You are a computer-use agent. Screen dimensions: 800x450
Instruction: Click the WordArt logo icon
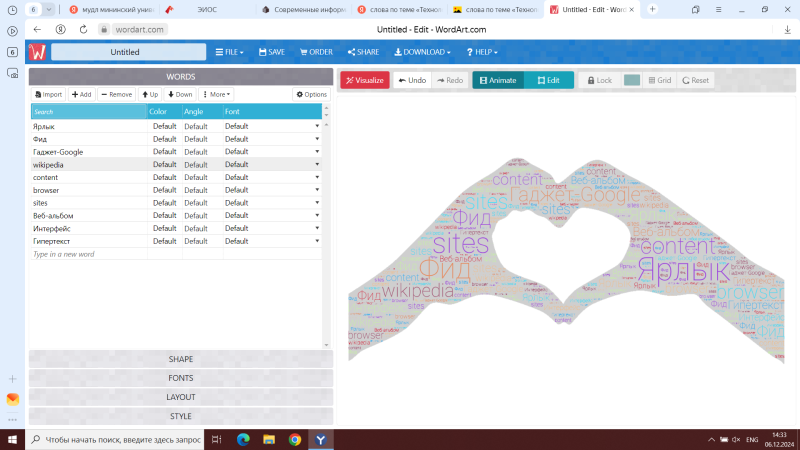pos(39,52)
